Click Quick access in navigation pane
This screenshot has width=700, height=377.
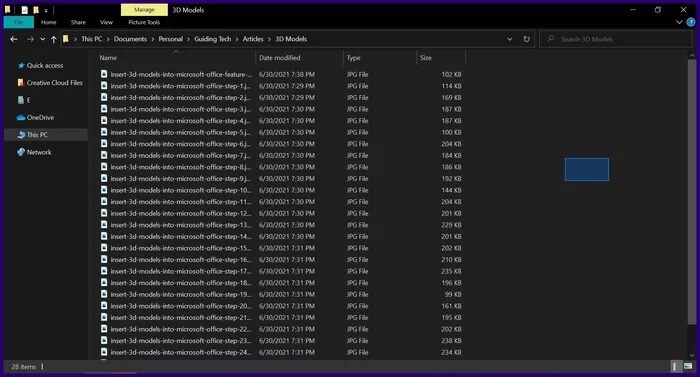point(45,65)
